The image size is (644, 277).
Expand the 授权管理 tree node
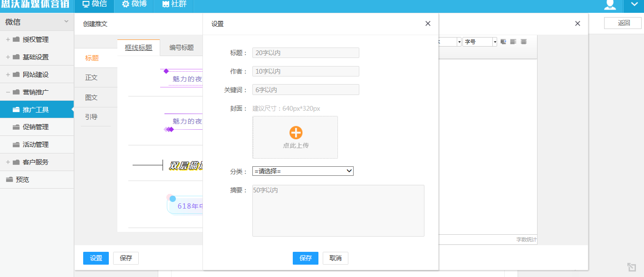(8, 39)
